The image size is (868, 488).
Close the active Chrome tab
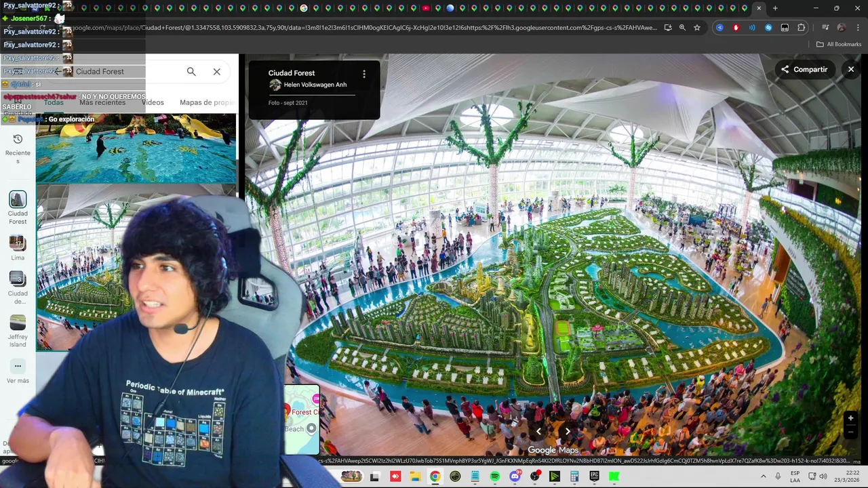pos(759,8)
